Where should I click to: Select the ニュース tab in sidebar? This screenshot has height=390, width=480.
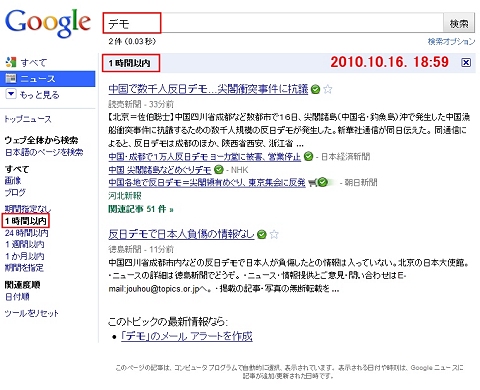tap(47, 79)
